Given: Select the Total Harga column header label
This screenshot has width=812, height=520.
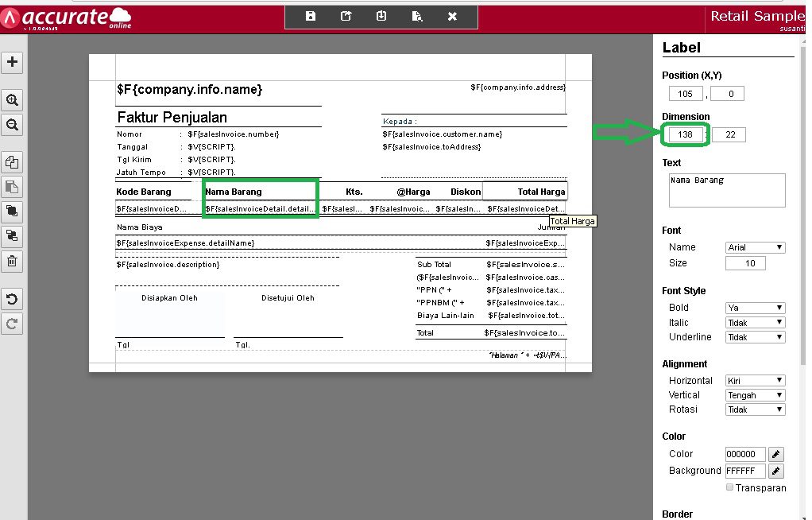Looking at the screenshot, I should tap(525, 192).
